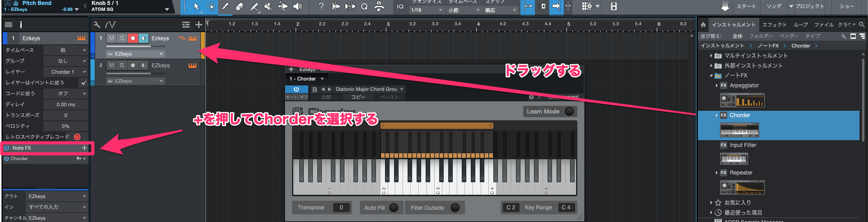
Task: Mute track 1 Ezkeys
Action: [111, 38]
